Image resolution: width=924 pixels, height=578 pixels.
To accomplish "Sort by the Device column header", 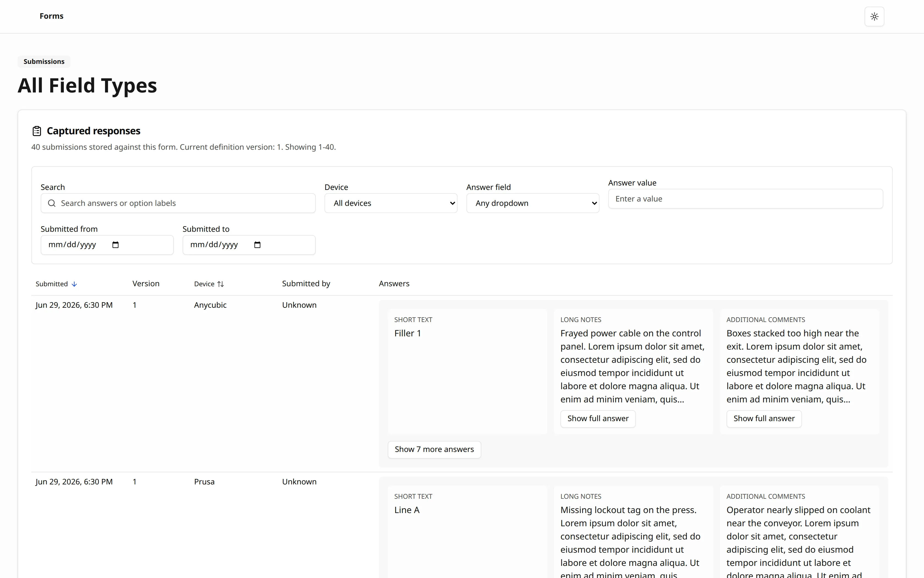I will click(x=209, y=284).
